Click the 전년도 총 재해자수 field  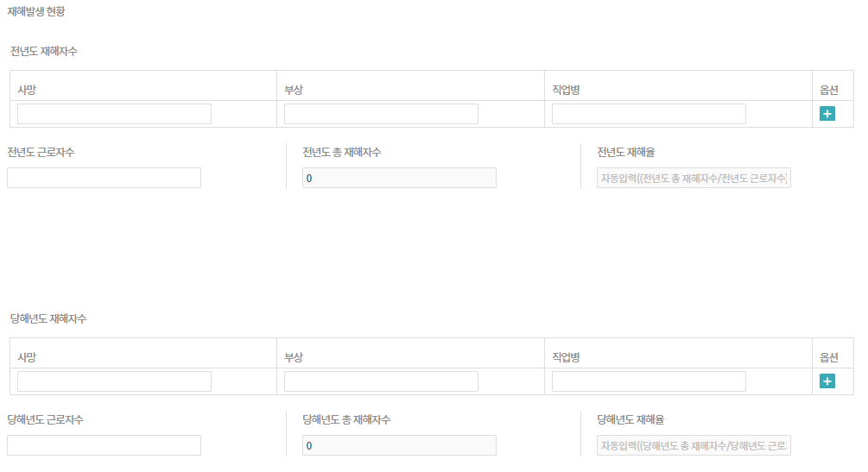(x=399, y=178)
